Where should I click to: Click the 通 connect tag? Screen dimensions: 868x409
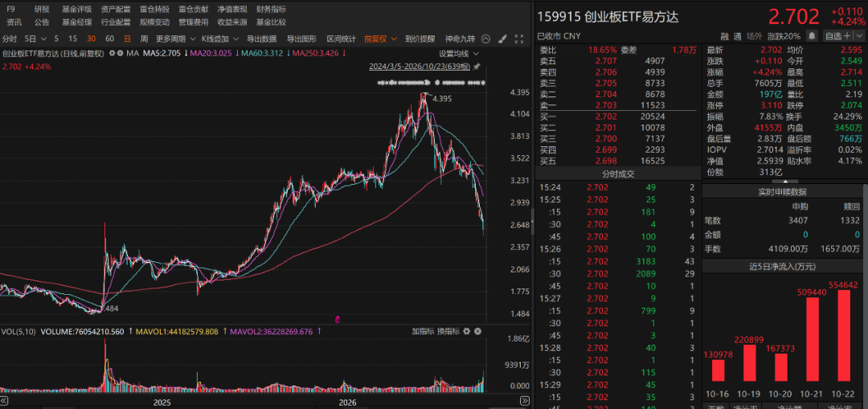point(737,36)
